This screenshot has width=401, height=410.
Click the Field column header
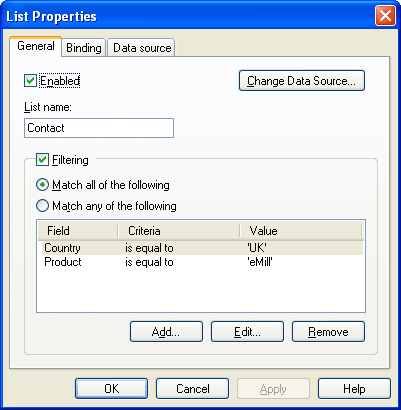78,231
